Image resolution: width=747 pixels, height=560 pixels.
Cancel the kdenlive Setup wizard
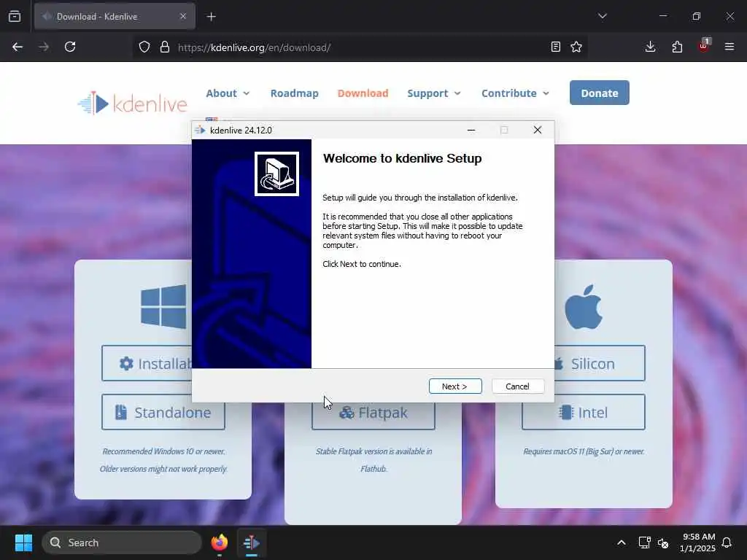[517, 386]
